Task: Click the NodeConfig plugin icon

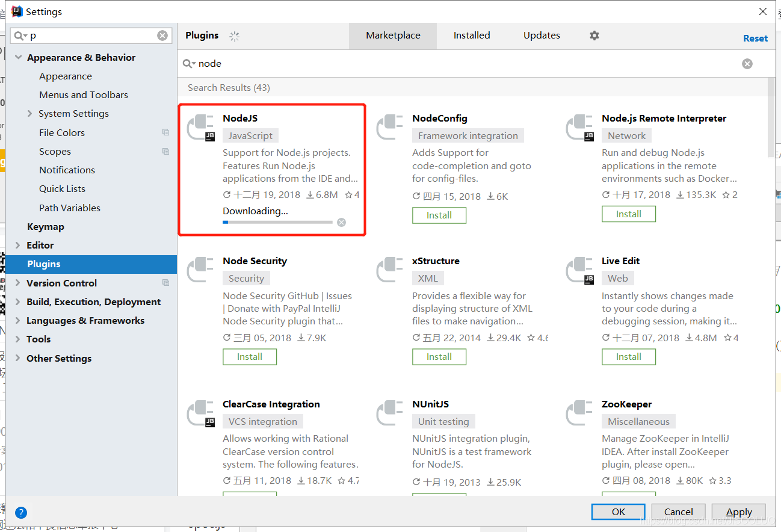Action: (390, 128)
